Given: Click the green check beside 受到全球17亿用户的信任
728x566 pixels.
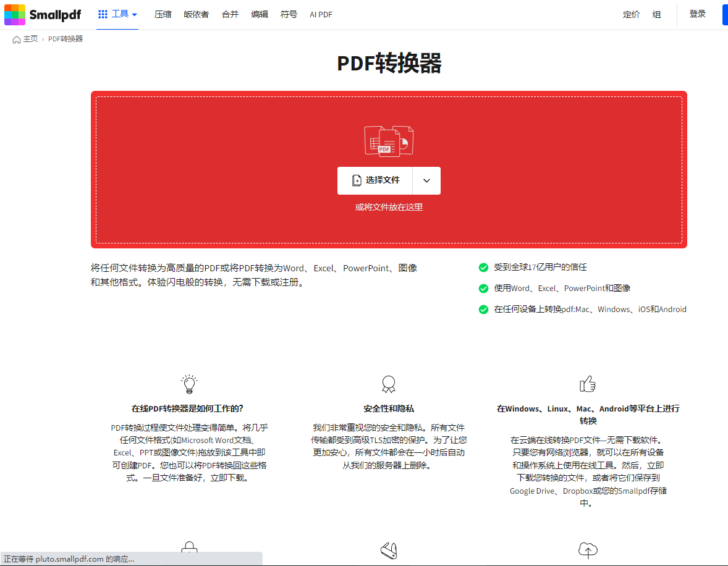Looking at the screenshot, I should coord(483,268).
